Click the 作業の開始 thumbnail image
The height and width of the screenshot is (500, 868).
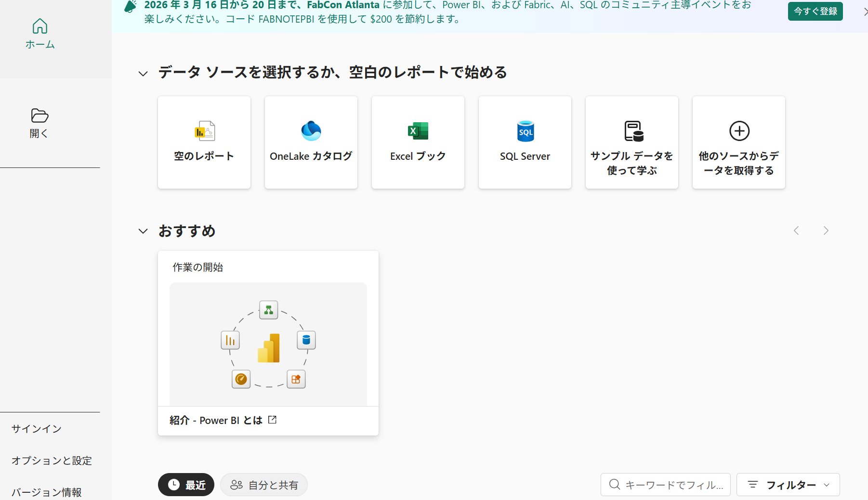[x=268, y=344]
